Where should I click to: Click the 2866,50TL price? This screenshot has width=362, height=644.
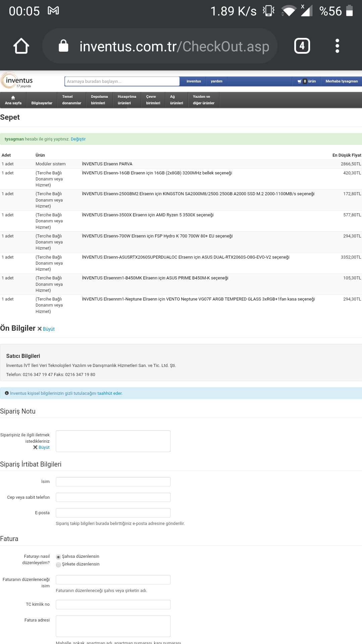[351, 164]
